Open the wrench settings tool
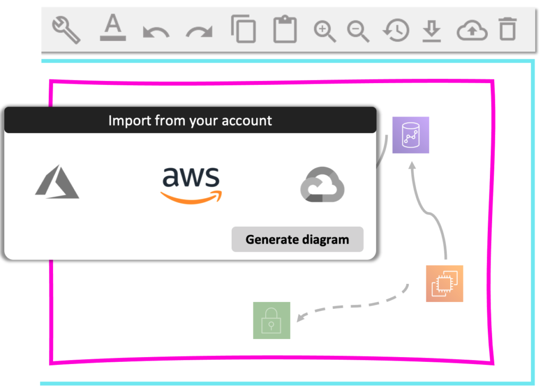 66,30
